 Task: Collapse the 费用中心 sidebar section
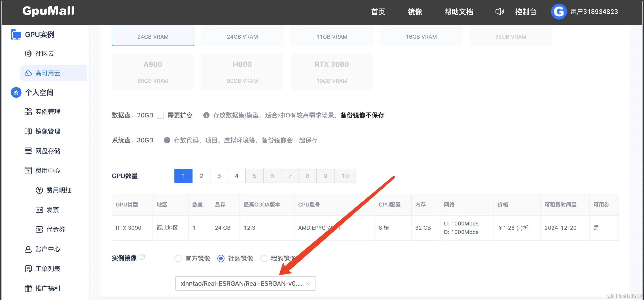(47, 171)
